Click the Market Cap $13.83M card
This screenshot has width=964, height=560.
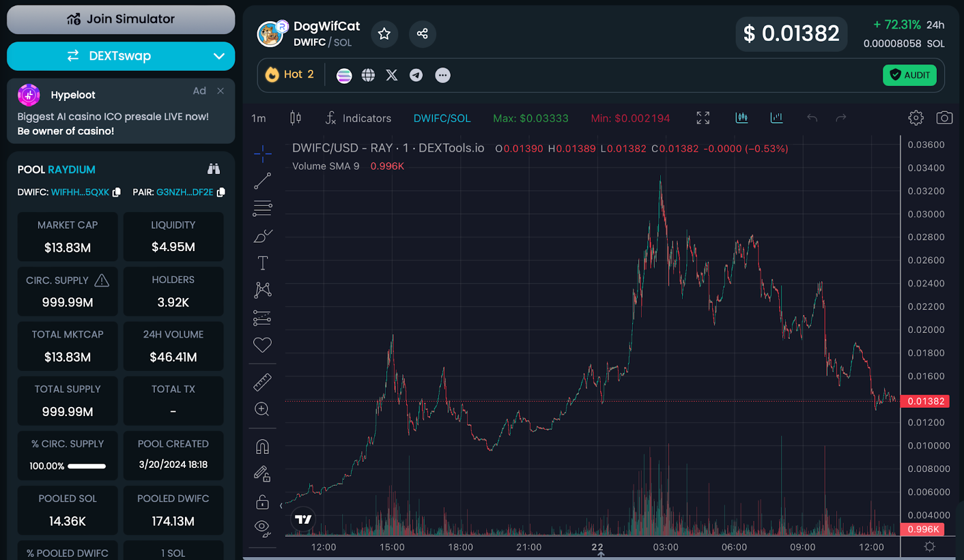(x=67, y=237)
